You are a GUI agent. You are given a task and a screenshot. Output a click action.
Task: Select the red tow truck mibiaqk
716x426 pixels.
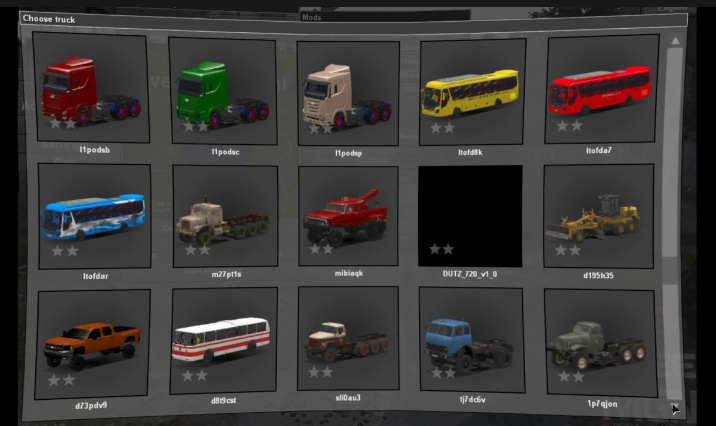(x=348, y=217)
